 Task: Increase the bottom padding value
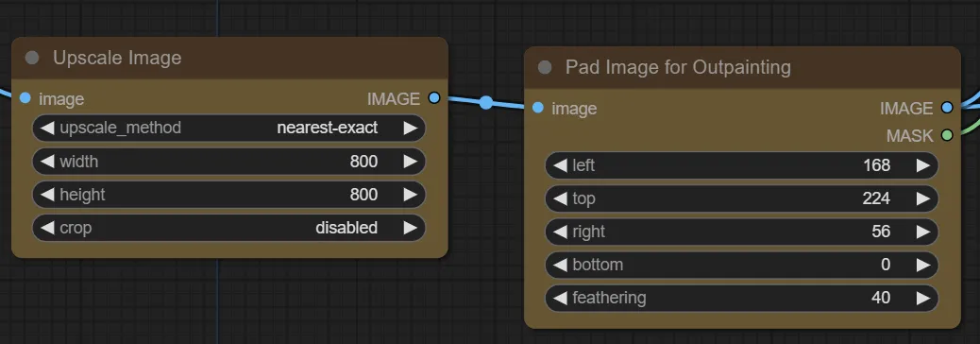click(x=922, y=265)
